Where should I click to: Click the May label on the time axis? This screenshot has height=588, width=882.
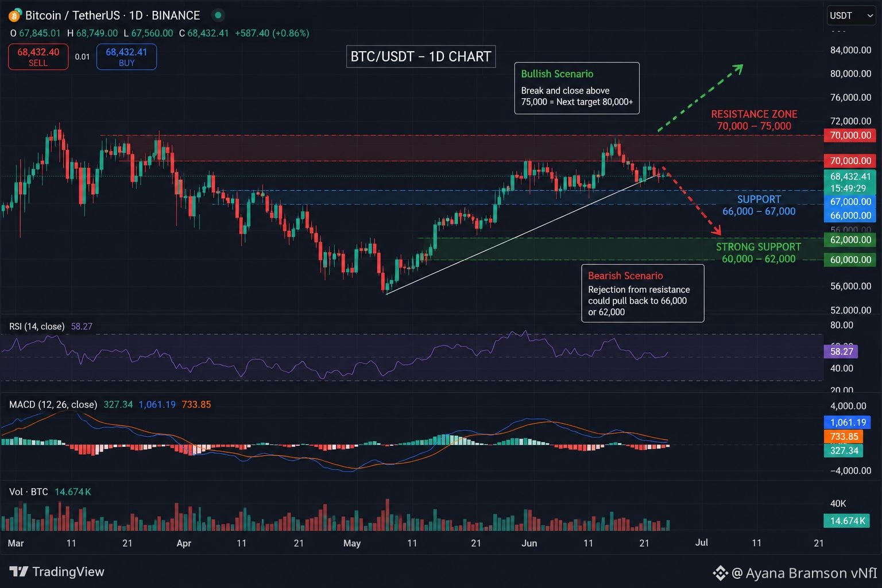click(x=352, y=543)
